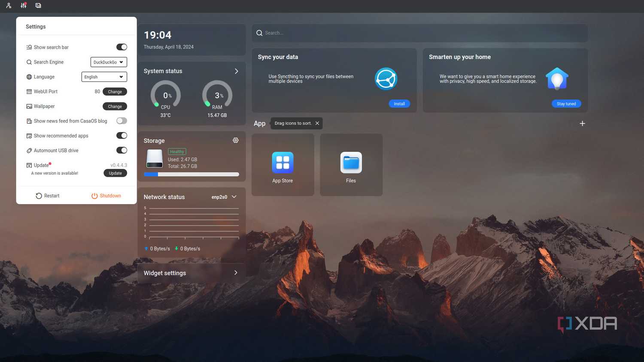Restart the system
This screenshot has width=644, height=362.
click(x=48, y=196)
